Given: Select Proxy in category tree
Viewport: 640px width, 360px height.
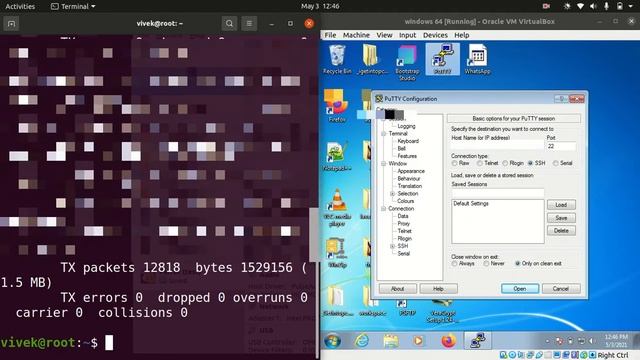Looking at the screenshot, I should click(x=403, y=224).
